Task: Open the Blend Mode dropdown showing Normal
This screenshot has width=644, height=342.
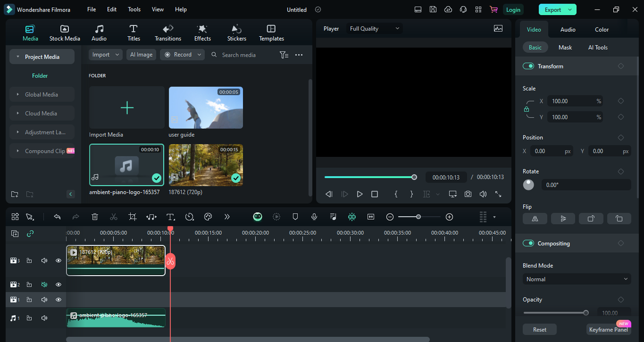Action: 577,279
